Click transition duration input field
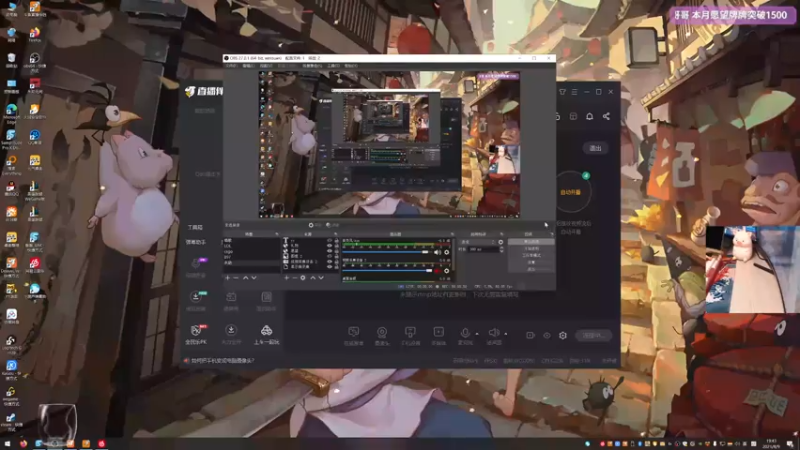Image resolution: width=800 pixels, height=450 pixels. point(483,249)
